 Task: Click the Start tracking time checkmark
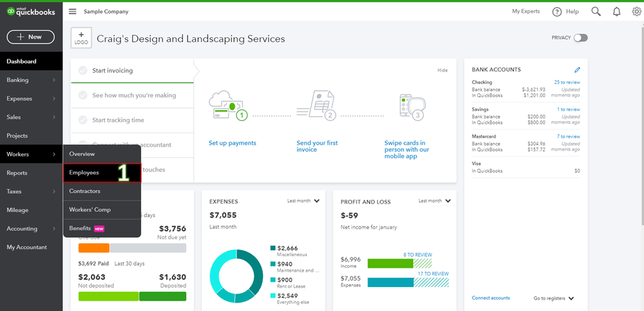coord(83,120)
